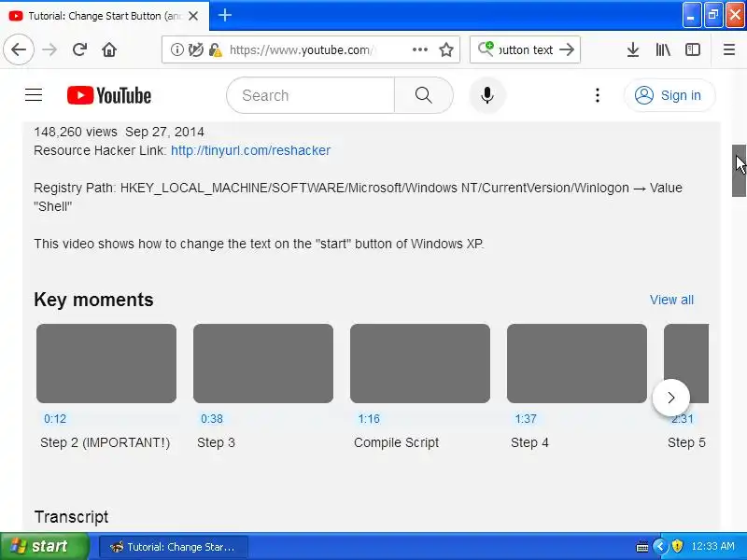Open the tinyurl.com/reshacker link
Viewport: 747px width, 560px height.
tap(250, 150)
